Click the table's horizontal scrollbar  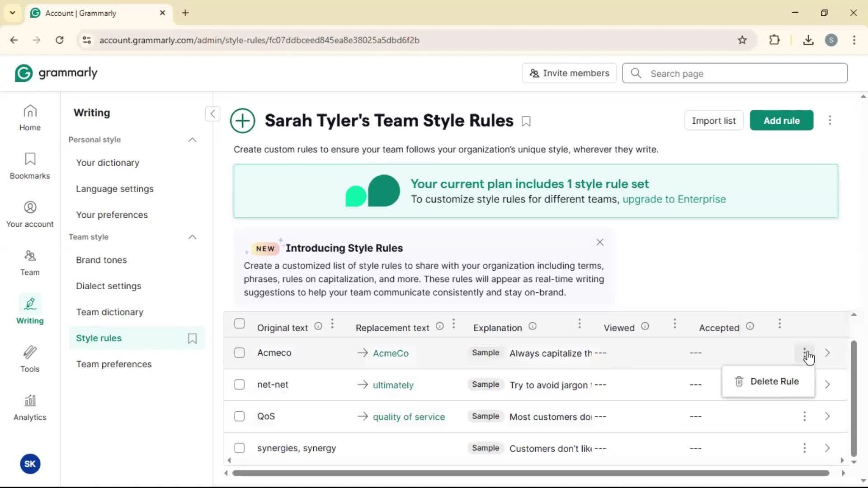[531, 473]
